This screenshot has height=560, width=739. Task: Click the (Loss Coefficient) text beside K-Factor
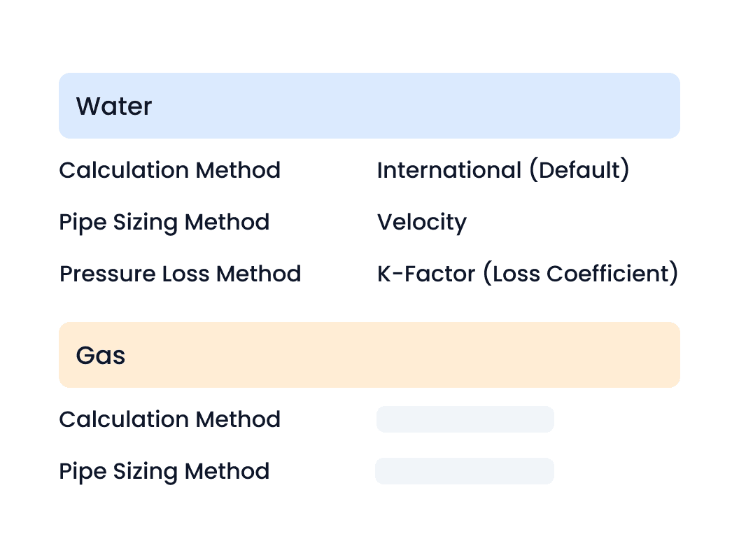tap(581, 274)
